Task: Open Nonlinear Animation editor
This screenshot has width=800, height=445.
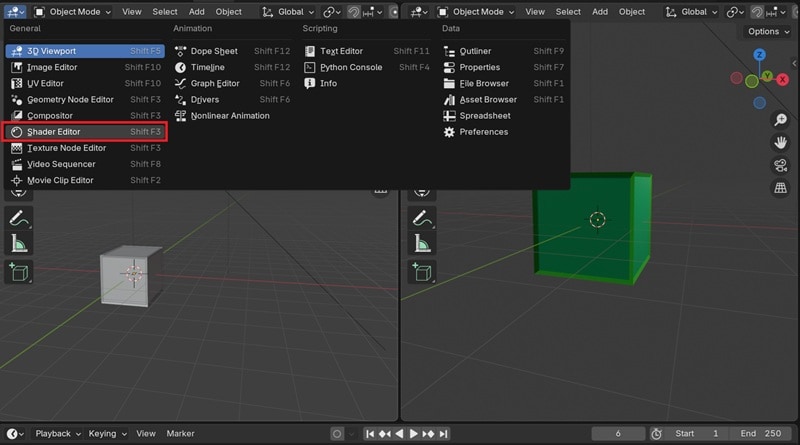Action: 232,116
